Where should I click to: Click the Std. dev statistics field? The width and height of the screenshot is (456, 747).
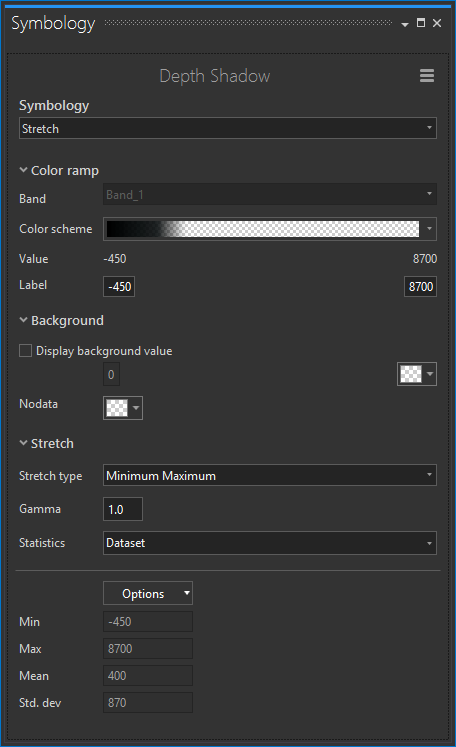tap(148, 703)
